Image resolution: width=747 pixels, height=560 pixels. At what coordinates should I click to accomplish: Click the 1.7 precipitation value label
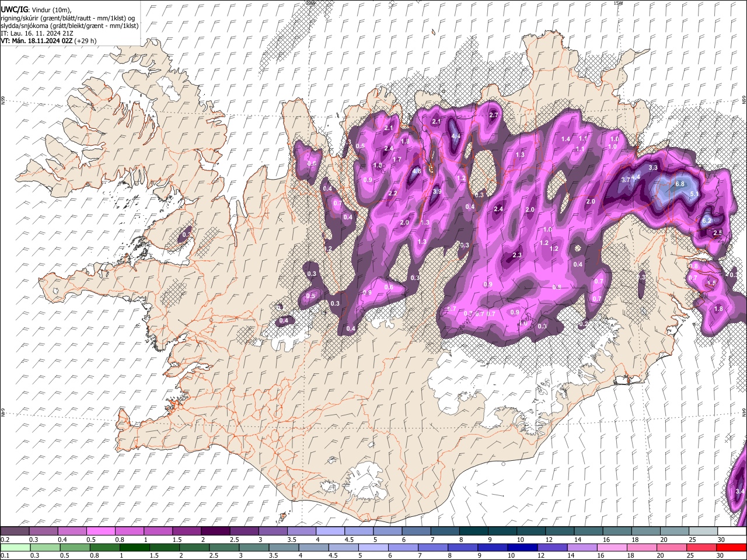click(397, 159)
